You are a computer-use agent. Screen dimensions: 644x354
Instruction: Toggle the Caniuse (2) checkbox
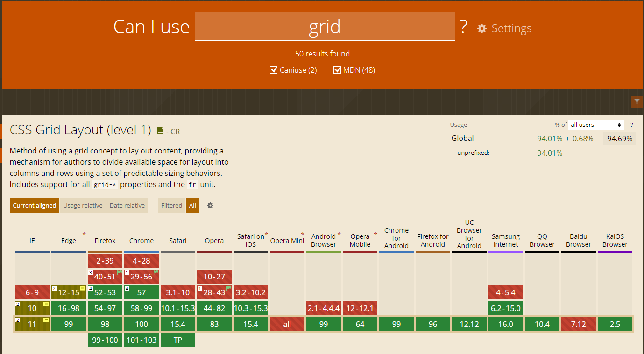274,70
